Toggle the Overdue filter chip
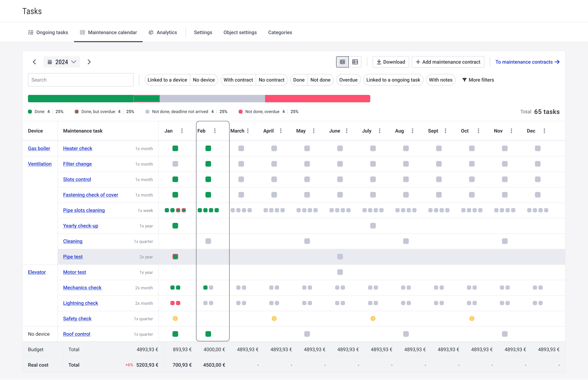Screen dimensions: 588x380 (348, 80)
